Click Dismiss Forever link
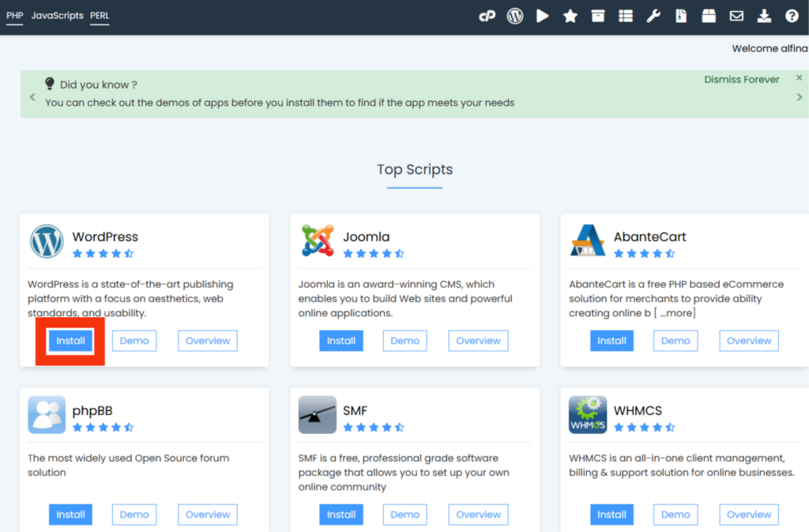The width and height of the screenshot is (809, 532). 741,80
